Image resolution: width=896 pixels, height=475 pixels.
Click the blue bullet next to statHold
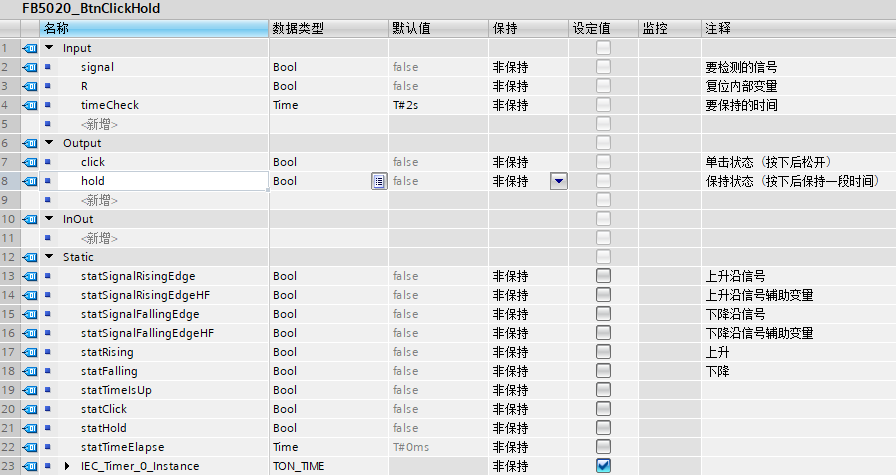pos(47,428)
